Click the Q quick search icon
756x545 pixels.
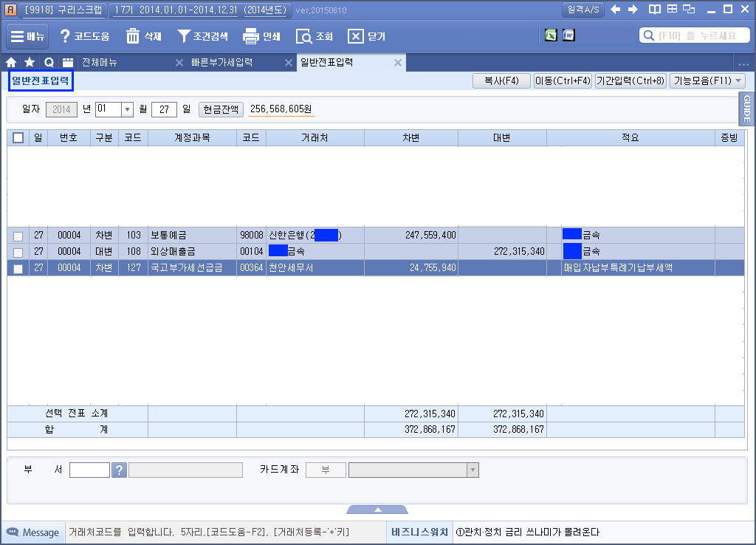tap(49, 62)
